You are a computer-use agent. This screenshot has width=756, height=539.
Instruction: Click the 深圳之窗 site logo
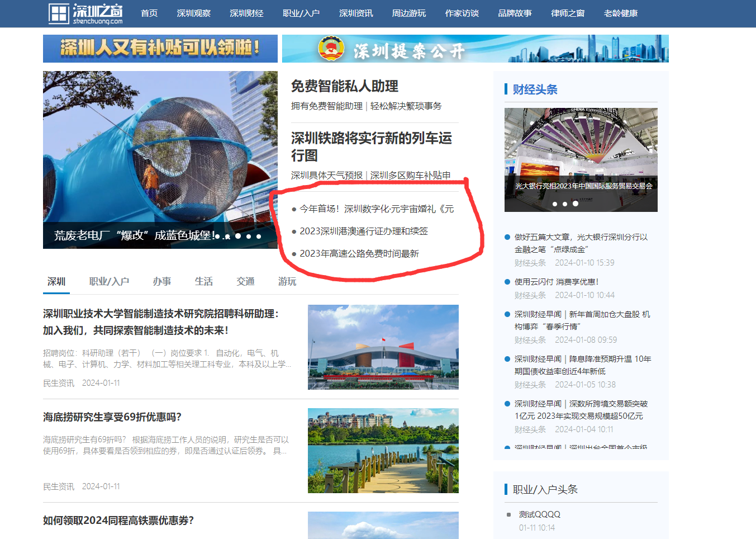tap(85, 13)
